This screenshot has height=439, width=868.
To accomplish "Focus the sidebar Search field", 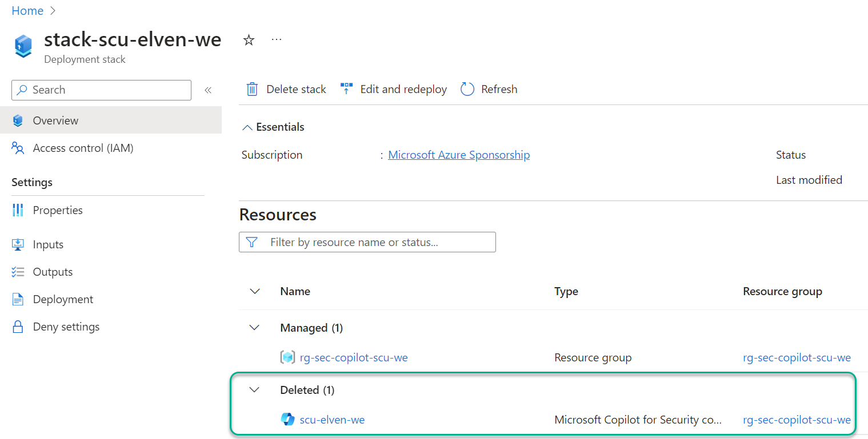I will (x=101, y=90).
